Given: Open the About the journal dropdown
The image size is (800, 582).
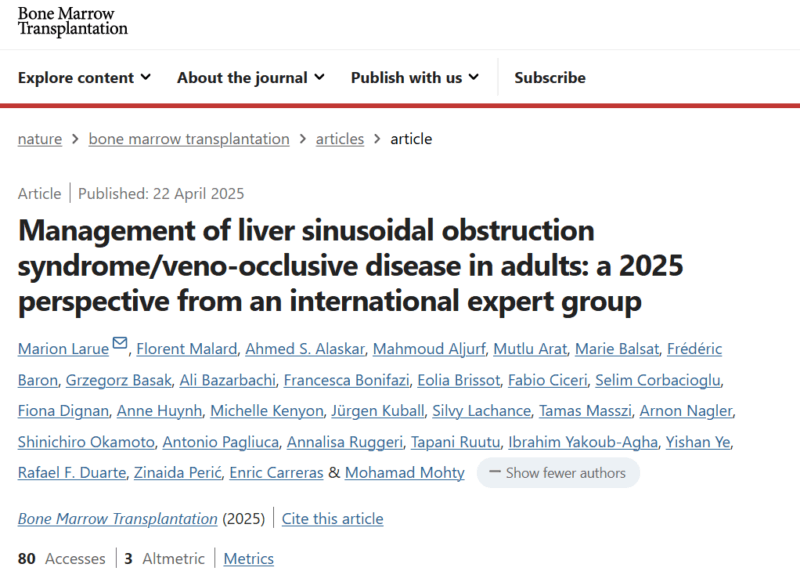Looking at the screenshot, I should pyautogui.click(x=251, y=78).
